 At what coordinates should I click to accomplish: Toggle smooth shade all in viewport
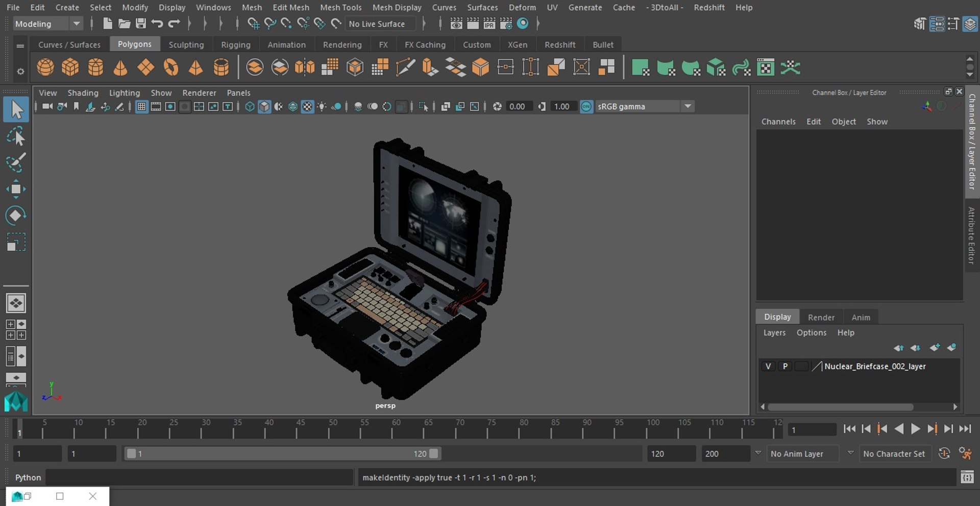(264, 106)
